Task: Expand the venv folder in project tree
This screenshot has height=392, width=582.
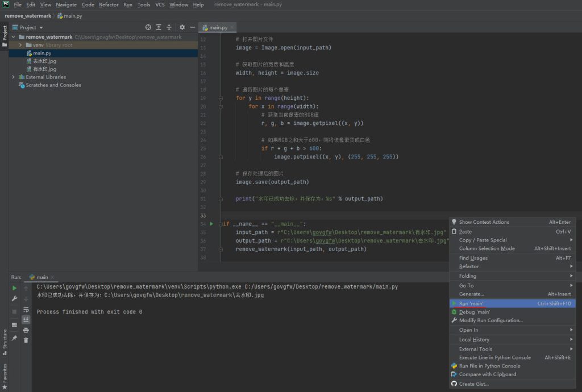Action: (21, 45)
